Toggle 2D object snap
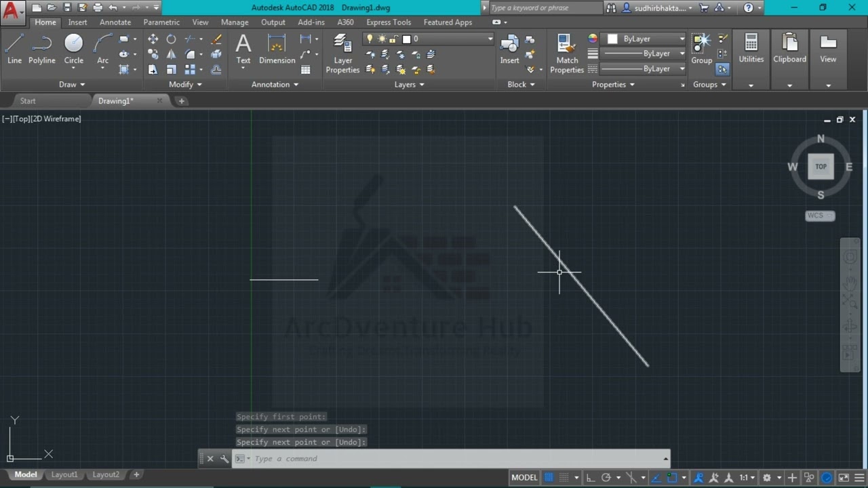The width and height of the screenshot is (868, 488). point(672,478)
